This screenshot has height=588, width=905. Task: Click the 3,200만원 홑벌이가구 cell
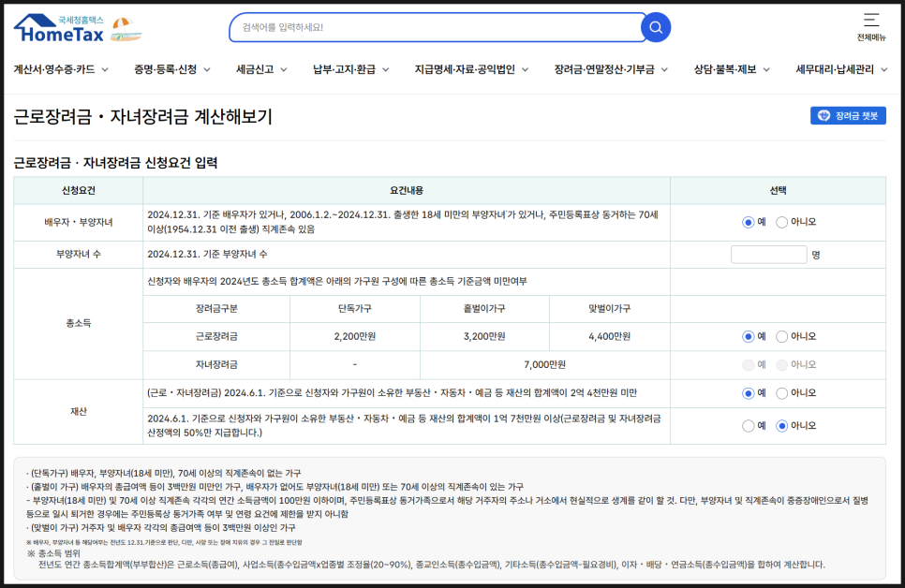[484, 336]
